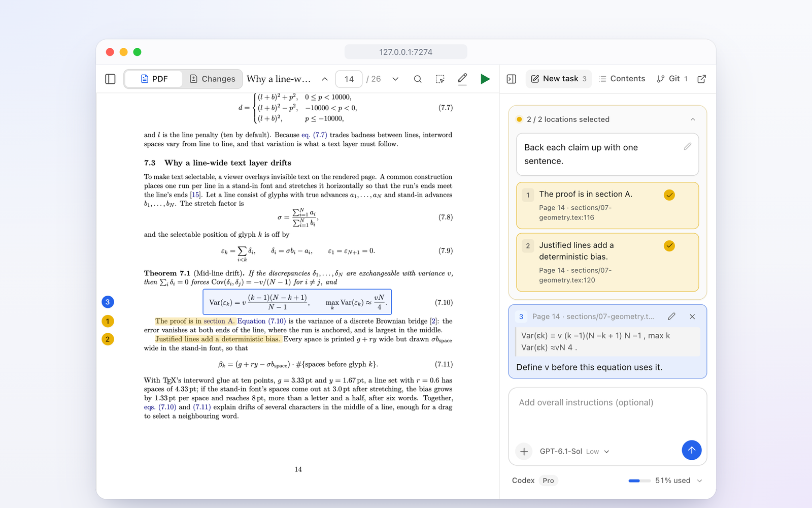Switch to the Changes tab
Screen dimensions: 812x508
click(x=212, y=79)
